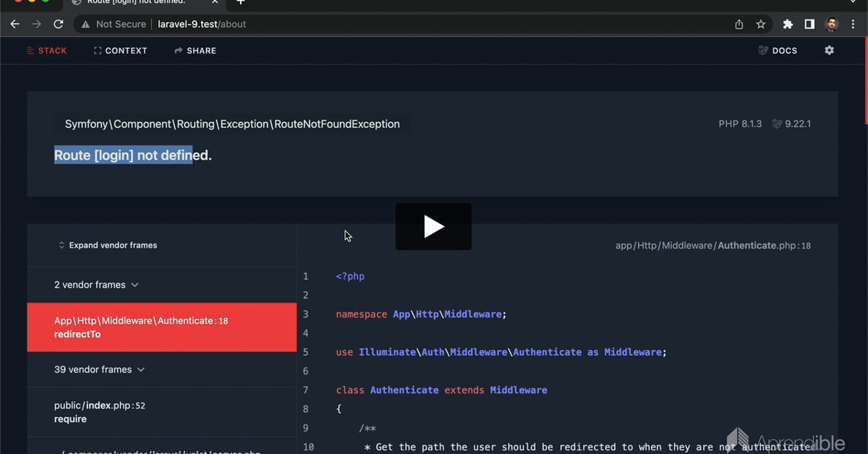This screenshot has height=454, width=868.
Task: Open the Chrome extensions puzzle icon
Action: (788, 24)
